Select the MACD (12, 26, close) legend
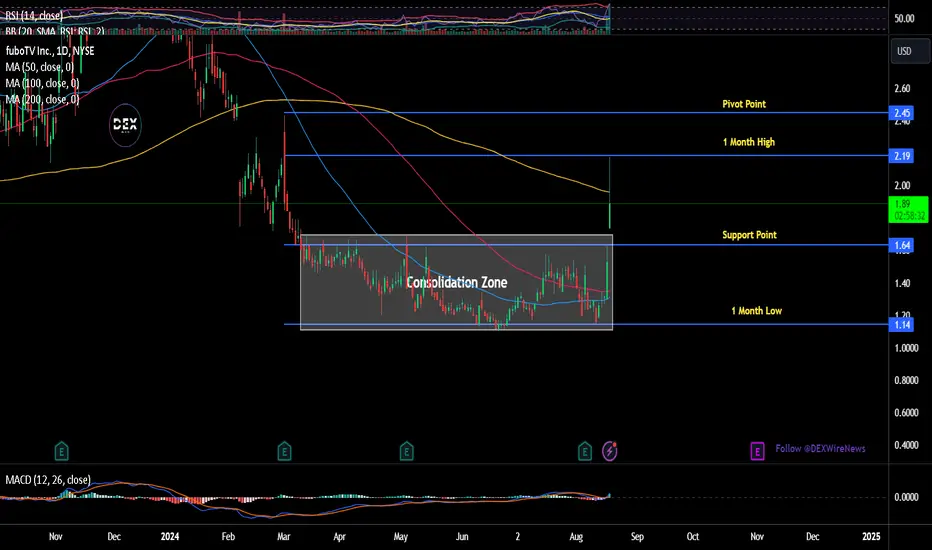 pos(48,480)
